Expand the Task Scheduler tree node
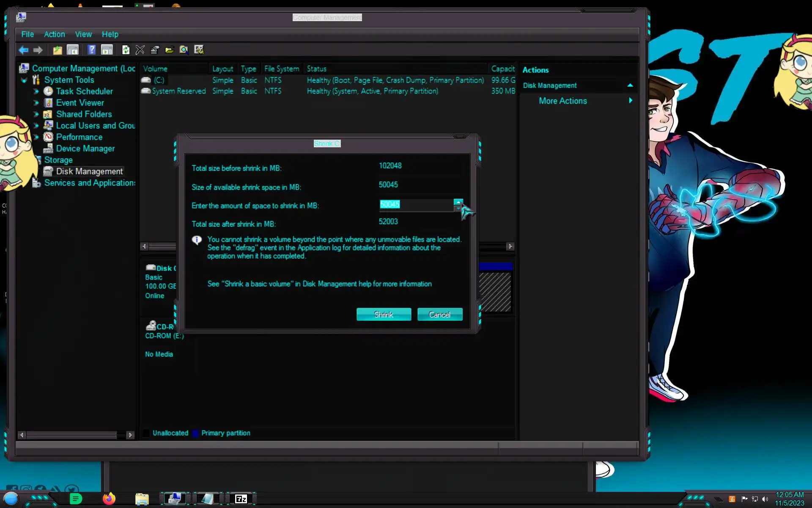 click(x=36, y=91)
